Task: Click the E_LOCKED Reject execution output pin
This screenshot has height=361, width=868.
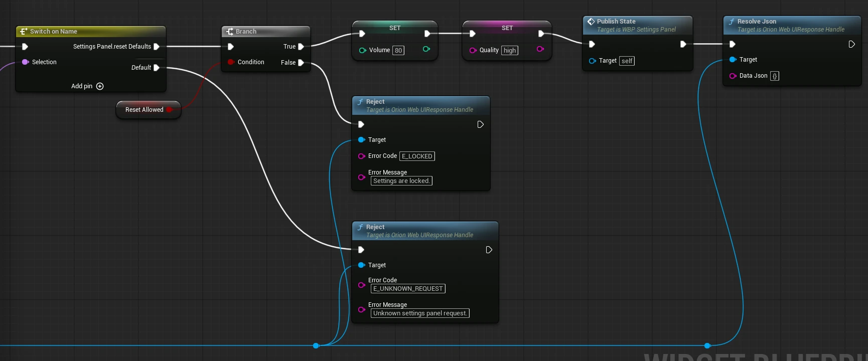Action: pyautogui.click(x=480, y=124)
